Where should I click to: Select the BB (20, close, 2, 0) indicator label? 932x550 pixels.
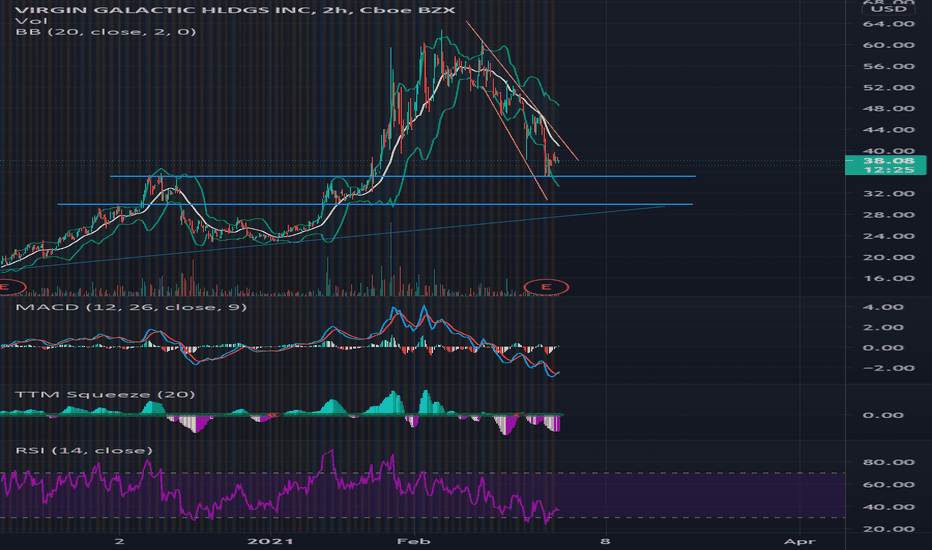pos(106,32)
